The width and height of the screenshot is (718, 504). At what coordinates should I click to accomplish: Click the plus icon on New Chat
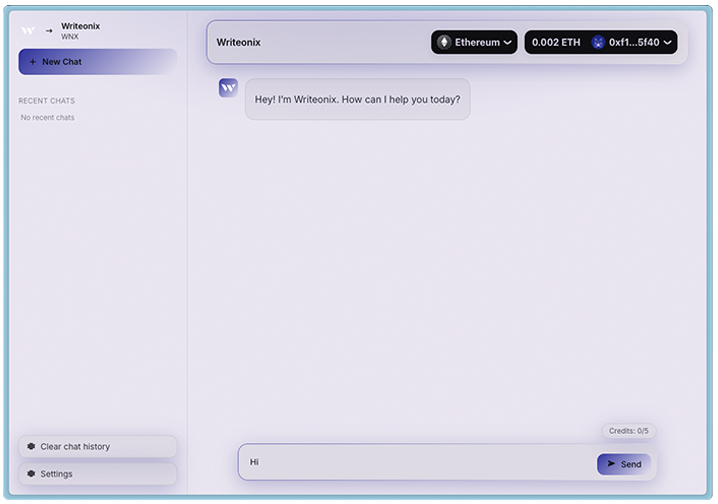pyautogui.click(x=32, y=62)
